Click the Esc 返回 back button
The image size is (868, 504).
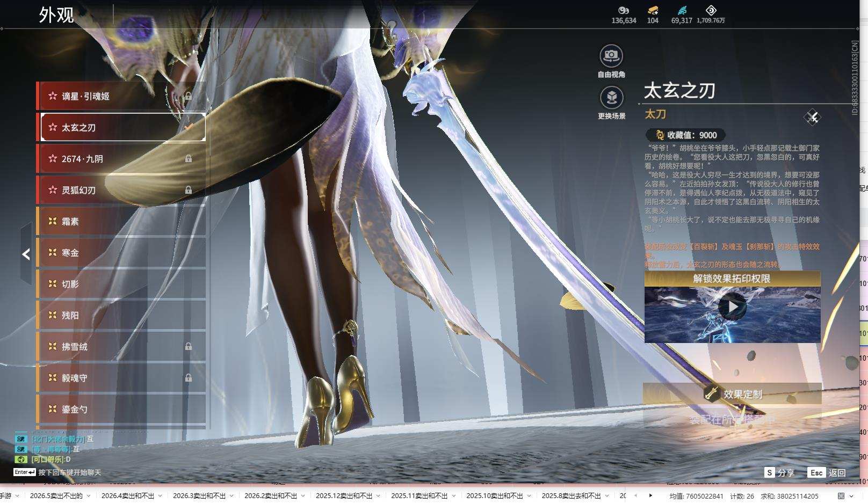[x=827, y=472]
